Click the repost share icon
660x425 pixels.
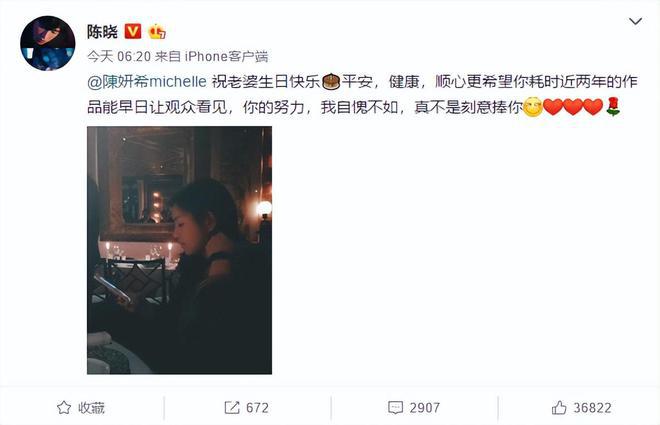click(x=232, y=407)
